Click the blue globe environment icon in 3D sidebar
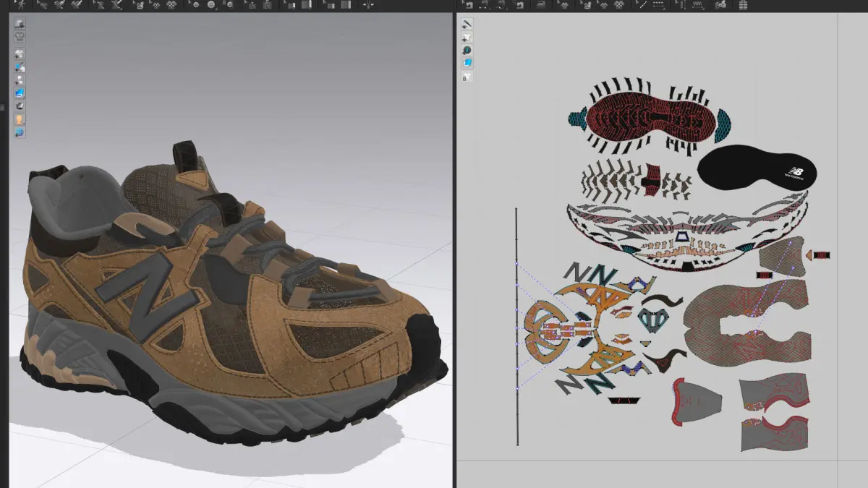868x488 pixels. point(20,132)
